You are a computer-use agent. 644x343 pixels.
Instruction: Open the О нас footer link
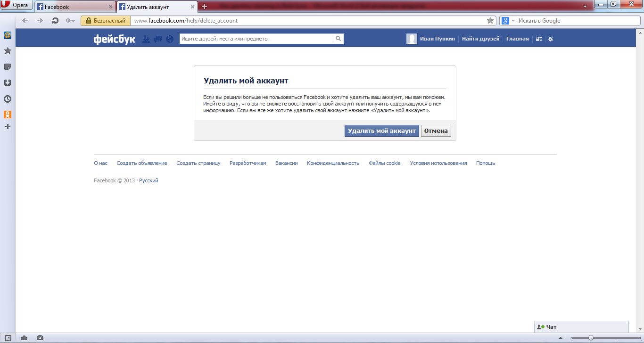[100, 163]
